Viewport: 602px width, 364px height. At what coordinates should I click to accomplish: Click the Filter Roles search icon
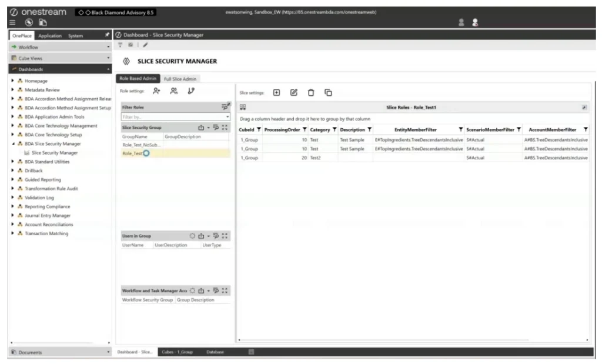[x=225, y=106]
